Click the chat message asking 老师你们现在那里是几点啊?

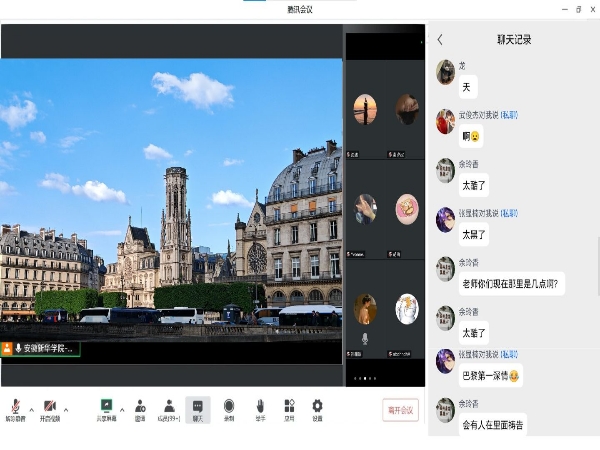(512, 284)
